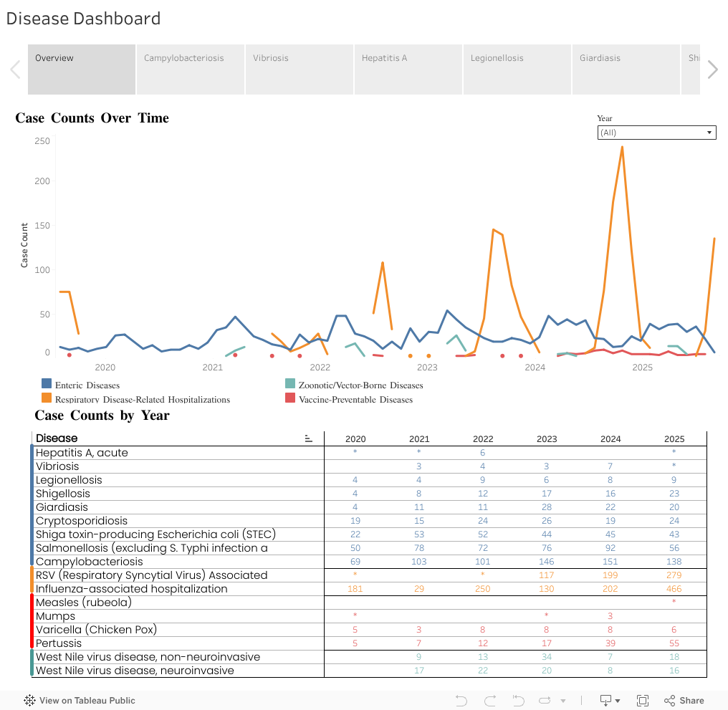
Task: Select Vaccine-Preventable Diseases red legend swatch
Action: [290, 398]
